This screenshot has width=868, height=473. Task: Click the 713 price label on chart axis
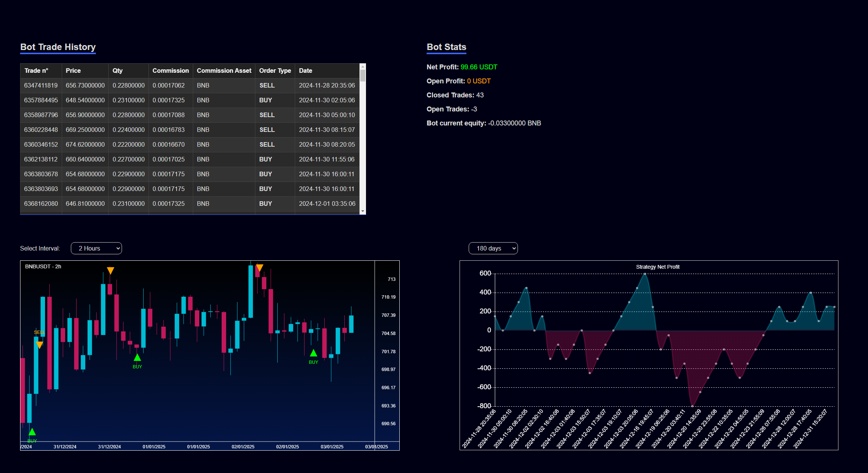click(391, 279)
